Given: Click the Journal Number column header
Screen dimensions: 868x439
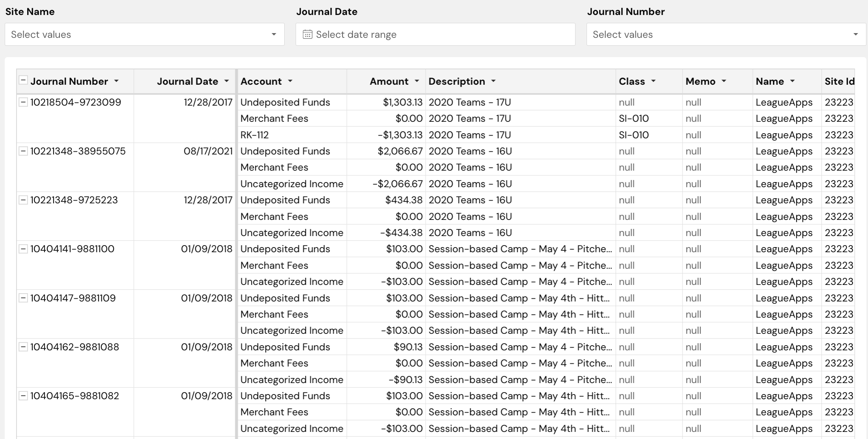Looking at the screenshot, I should pos(69,81).
